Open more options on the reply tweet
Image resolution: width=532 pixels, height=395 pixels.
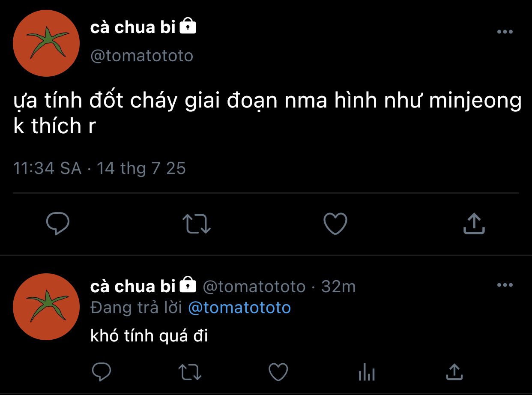point(505,285)
